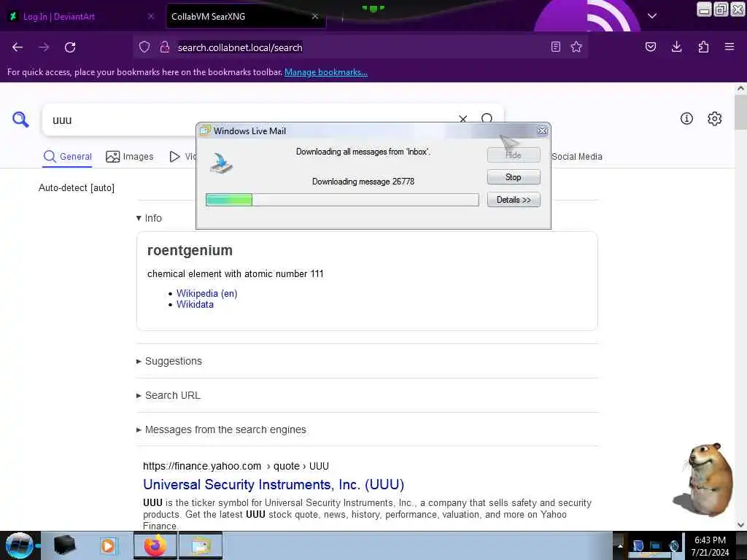The height and width of the screenshot is (560, 747).
Task: Open the Auto-detect language selector
Action: pyautogui.click(x=77, y=187)
